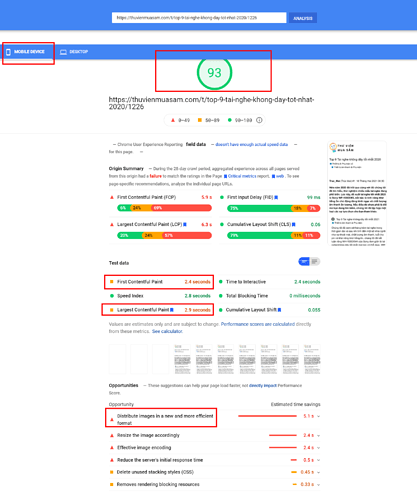
Task: Click the first blank filmstrip frame
Action: tap(117, 359)
